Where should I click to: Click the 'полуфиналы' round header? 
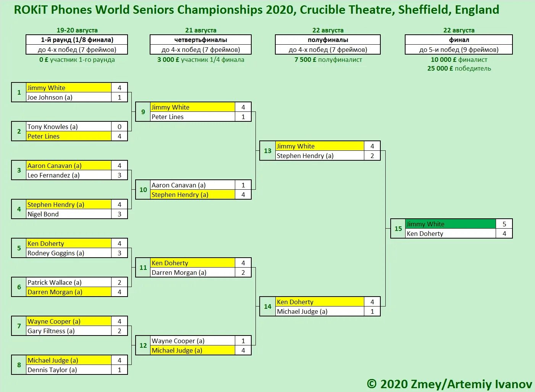(x=328, y=40)
